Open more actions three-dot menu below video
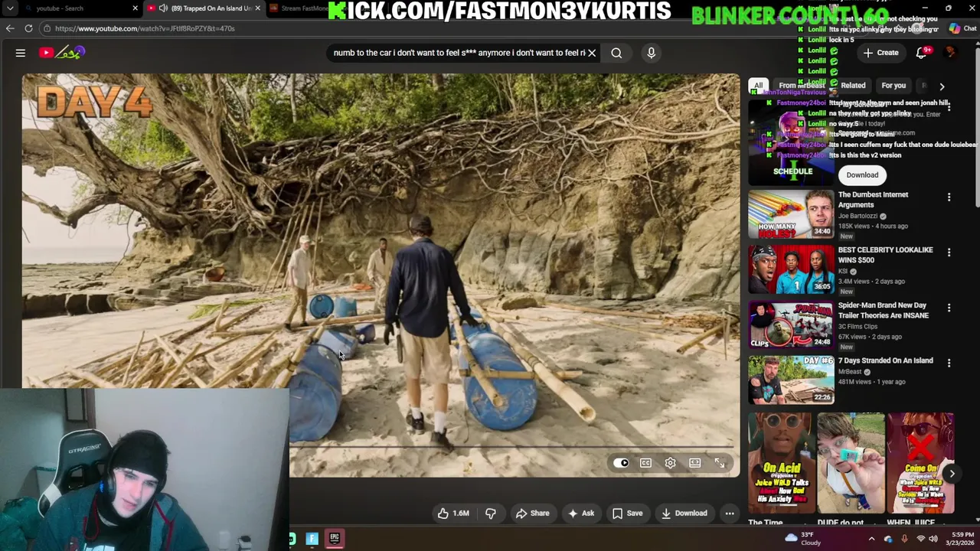 730,514
